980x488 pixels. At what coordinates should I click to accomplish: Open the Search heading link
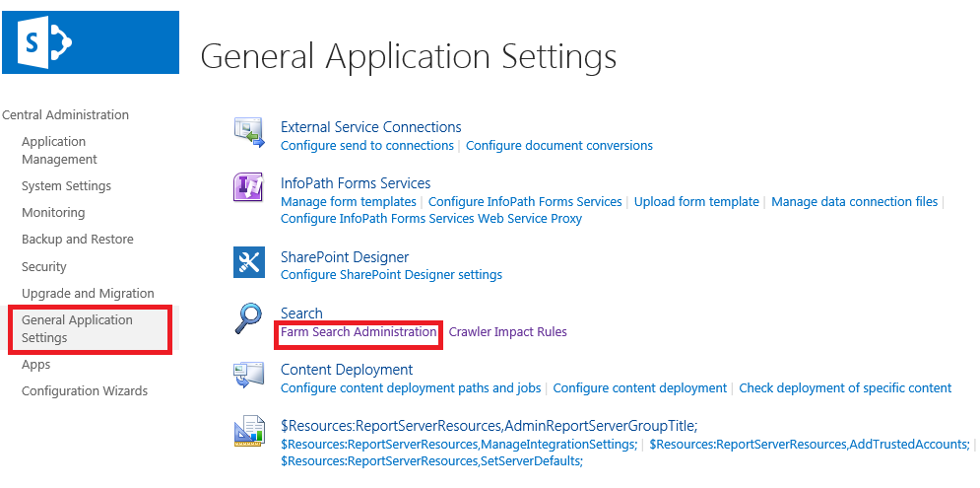301,314
